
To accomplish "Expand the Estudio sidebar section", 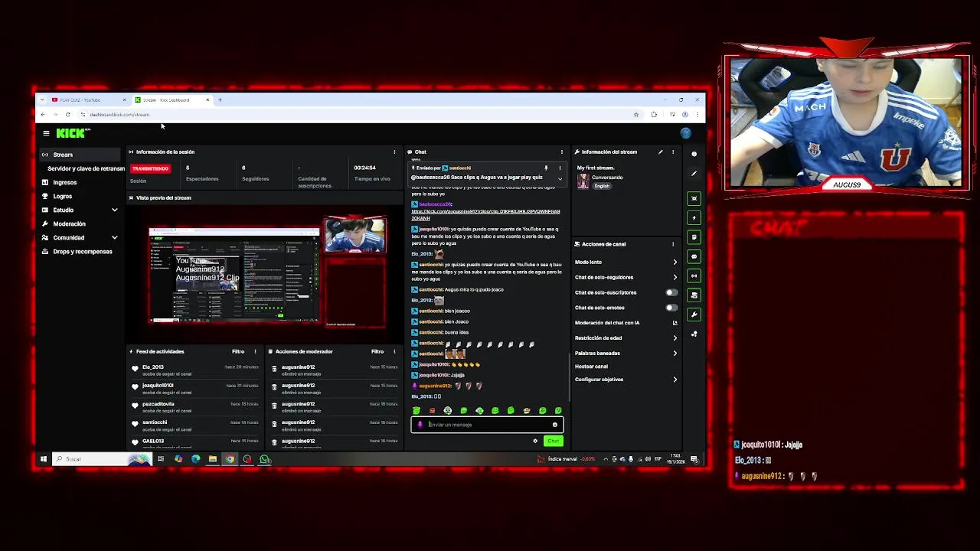I will click(x=115, y=210).
